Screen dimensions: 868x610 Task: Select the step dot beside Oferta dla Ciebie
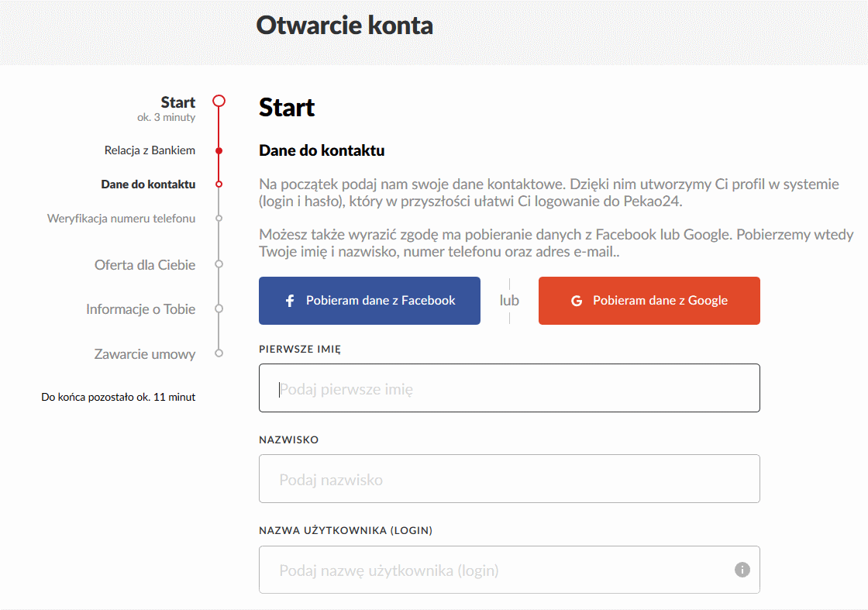click(219, 264)
